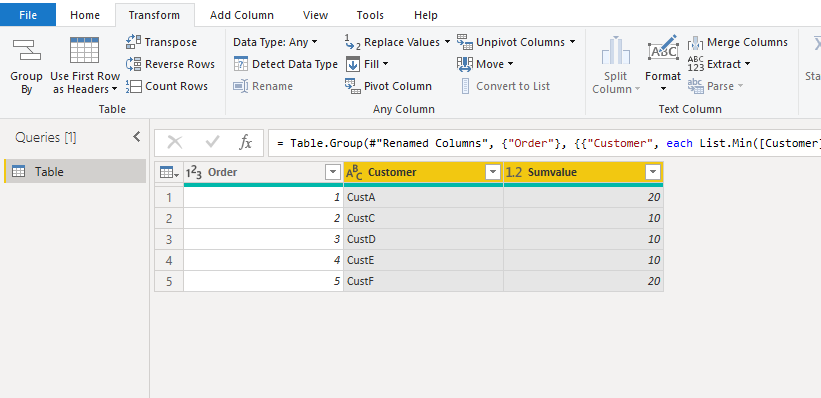Select the Customer column header
The width and height of the screenshot is (821, 398).
pyautogui.click(x=424, y=172)
